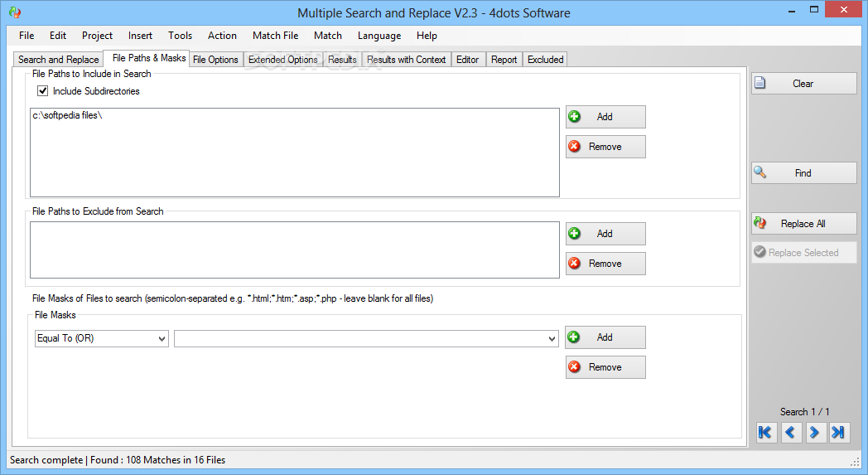
Task: Open the Action menu
Action: point(222,36)
